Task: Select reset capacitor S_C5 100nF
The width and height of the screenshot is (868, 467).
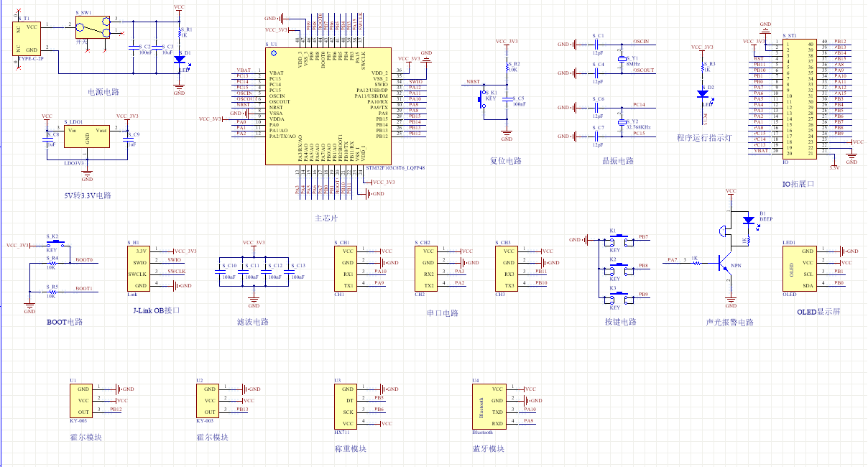Action: click(507, 100)
